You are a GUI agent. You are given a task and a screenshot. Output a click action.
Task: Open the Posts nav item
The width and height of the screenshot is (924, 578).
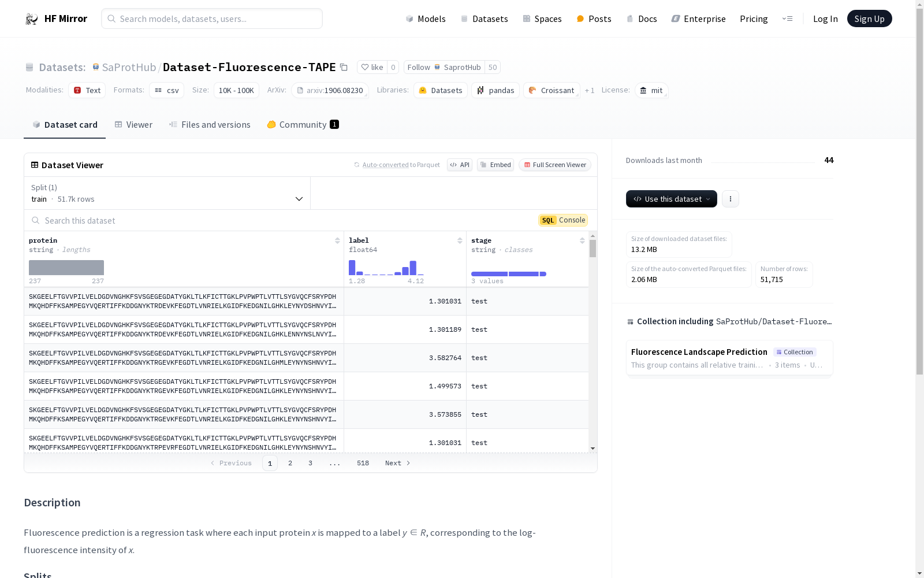[x=594, y=18]
